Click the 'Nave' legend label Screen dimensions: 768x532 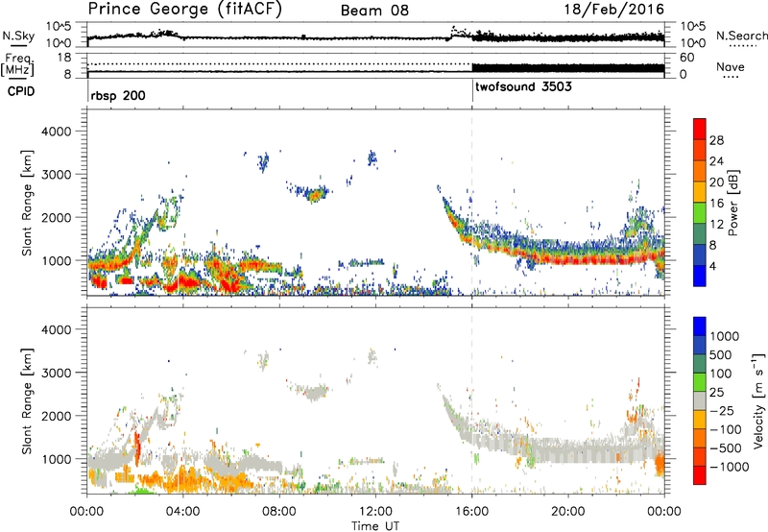[731, 67]
